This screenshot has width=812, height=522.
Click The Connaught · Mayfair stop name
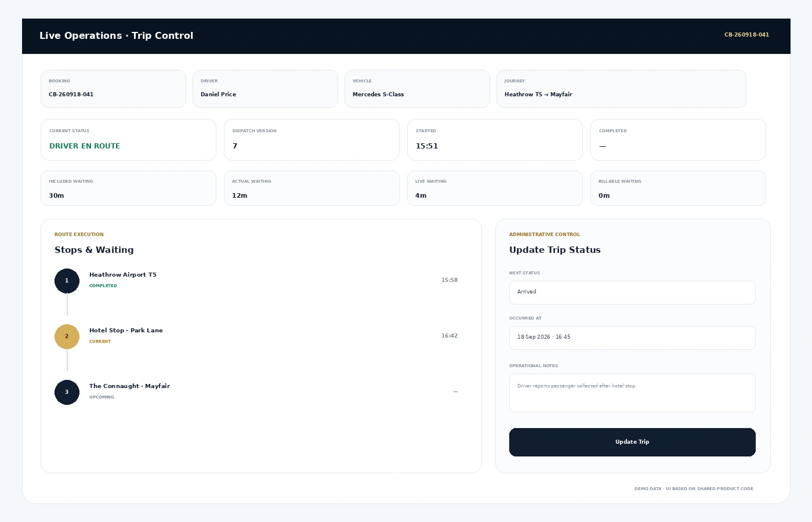point(129,386)
